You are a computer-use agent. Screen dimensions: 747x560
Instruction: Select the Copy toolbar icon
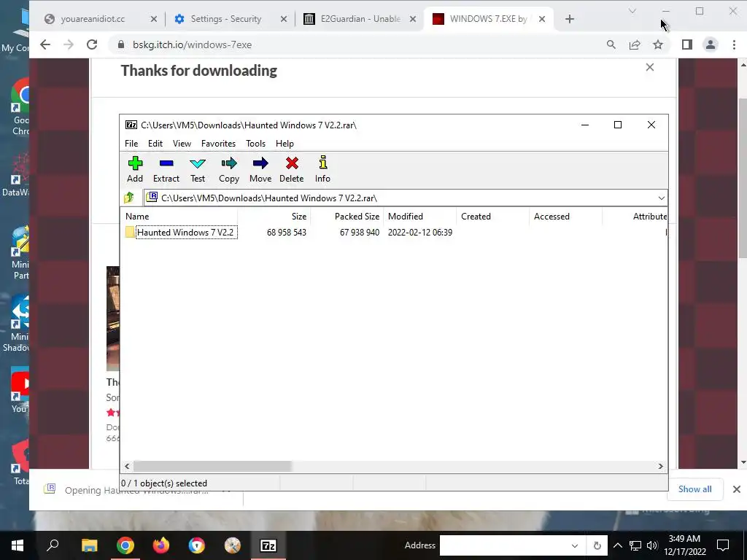[x=228, y=169]
